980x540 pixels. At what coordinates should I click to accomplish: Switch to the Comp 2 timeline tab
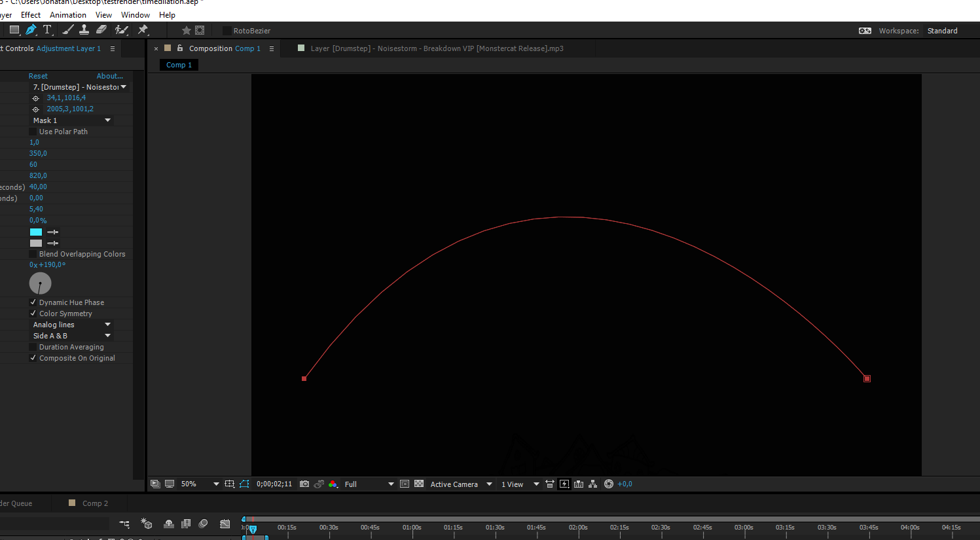95,503
